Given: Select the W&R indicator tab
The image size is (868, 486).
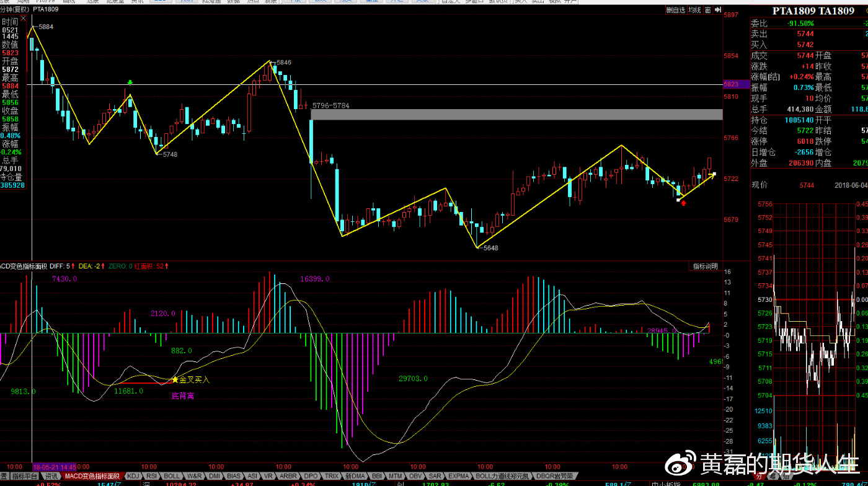Looking at the screenshot, I should tap(194, 476).
